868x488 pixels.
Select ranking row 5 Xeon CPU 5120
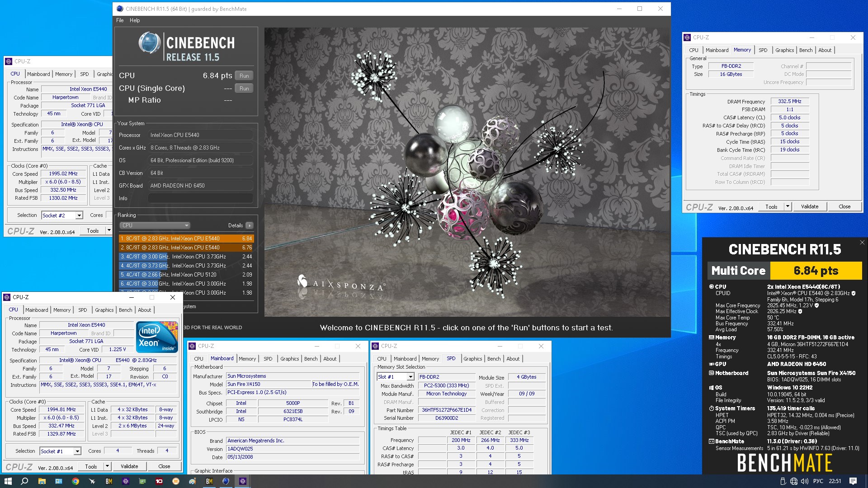(186, 275)
